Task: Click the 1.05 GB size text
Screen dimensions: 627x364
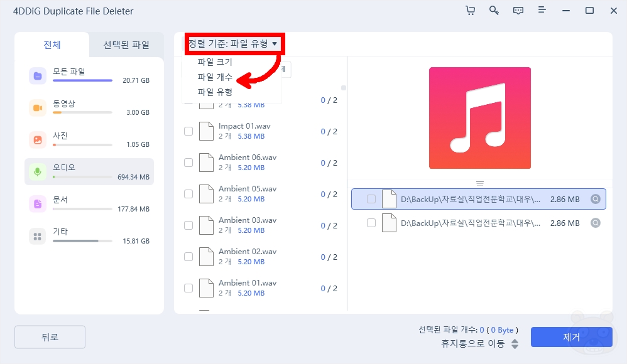Action: point(138,144)
